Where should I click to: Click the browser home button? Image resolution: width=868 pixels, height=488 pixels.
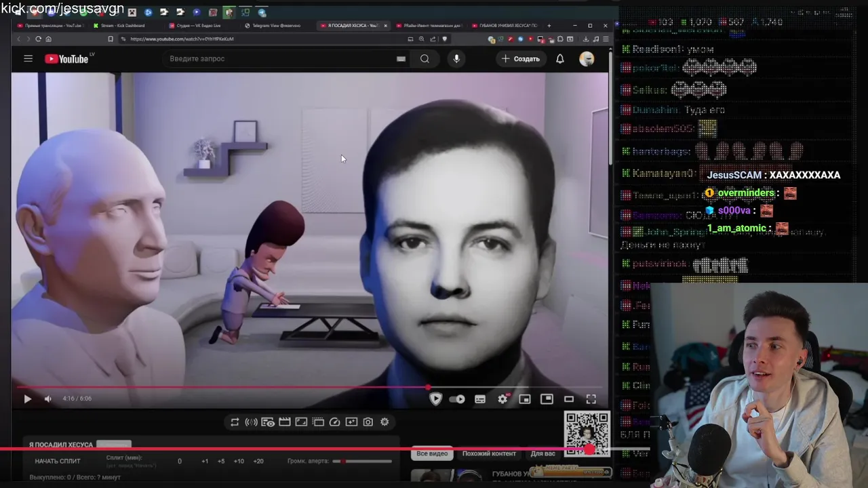pyautogui.click(x=48, y=39)
